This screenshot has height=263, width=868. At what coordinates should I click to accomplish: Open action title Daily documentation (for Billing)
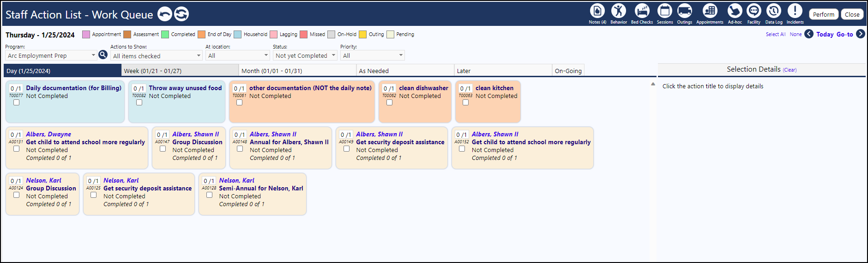coord(73,88)
